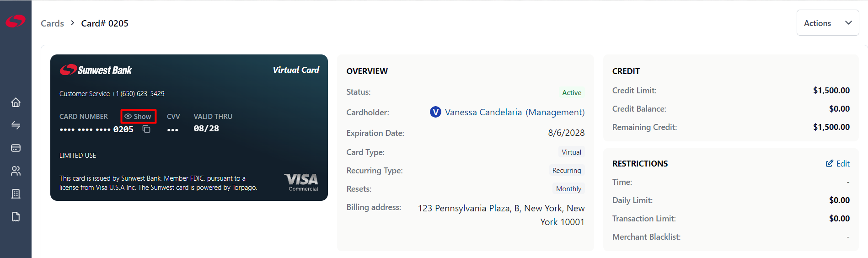This screenshot has height=258, width=868.
Task: Click the OVERVIEW heading
Action: point(367,71)
